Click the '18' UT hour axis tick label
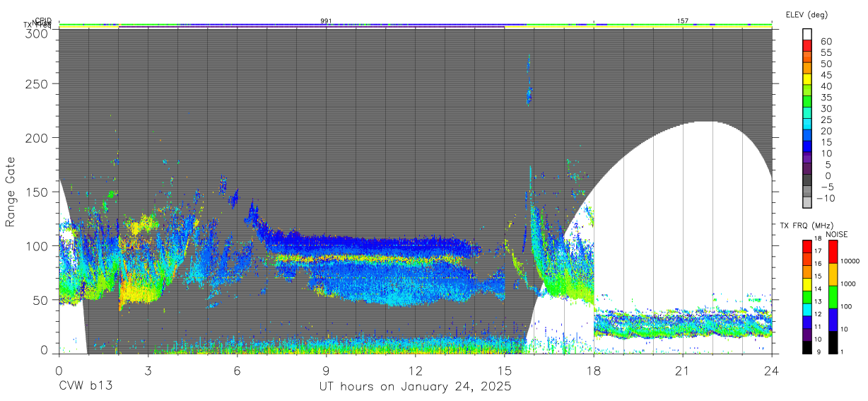Image resolution: width=868 pixels, height=401 pixels. click(x=594, y=370)
